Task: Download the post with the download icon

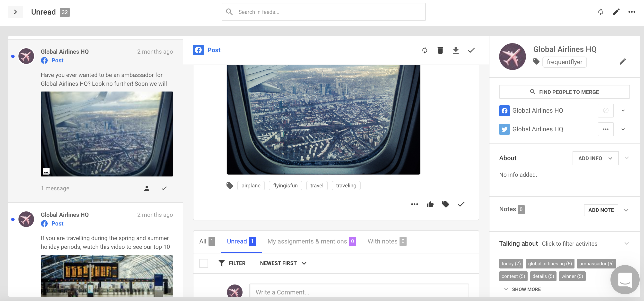Action: [x=455, y=50]
